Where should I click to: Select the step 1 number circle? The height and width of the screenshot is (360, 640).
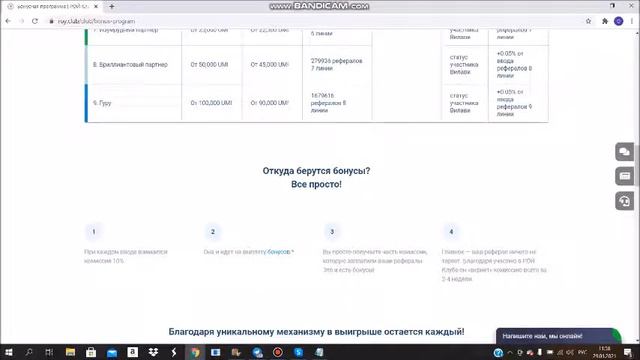94,231
